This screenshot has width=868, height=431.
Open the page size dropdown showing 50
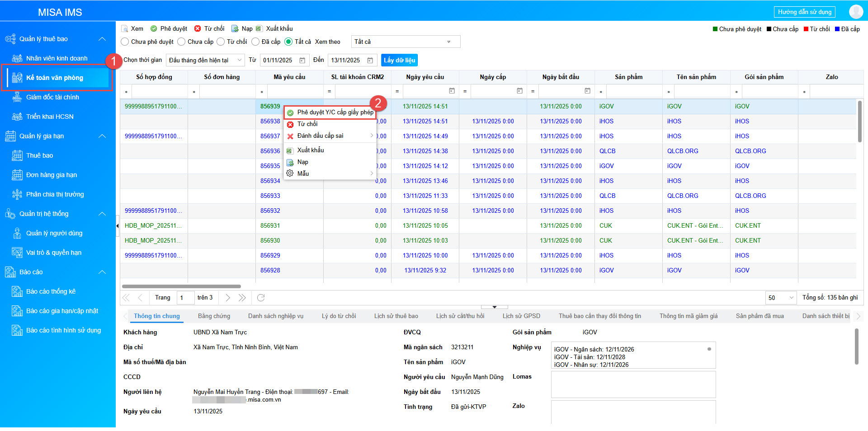point(781,298)
